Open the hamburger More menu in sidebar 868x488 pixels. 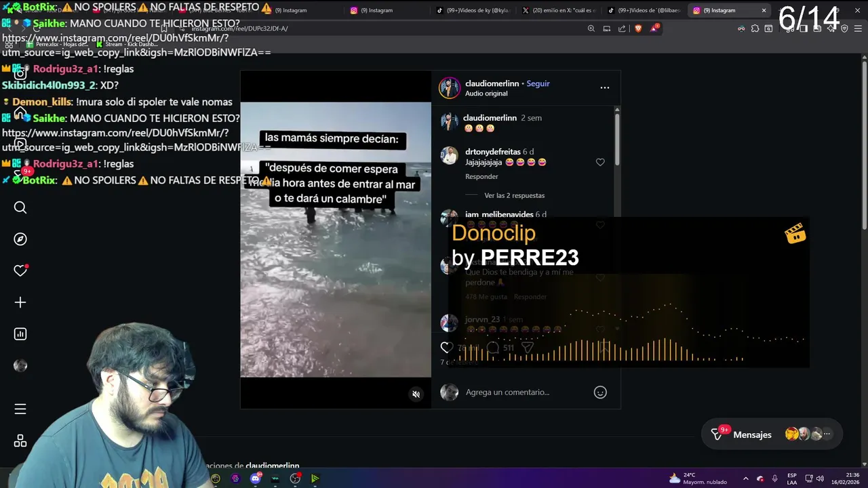coord(20,409)
